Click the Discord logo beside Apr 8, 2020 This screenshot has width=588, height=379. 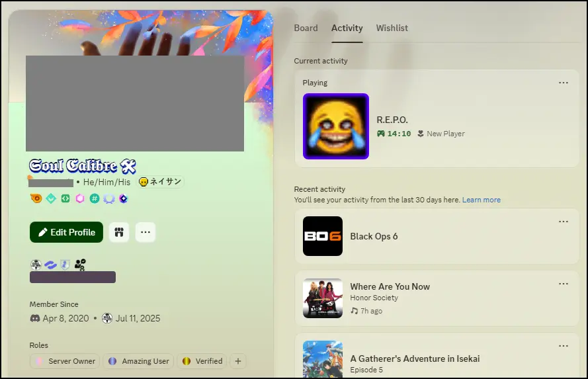[35, 318]
